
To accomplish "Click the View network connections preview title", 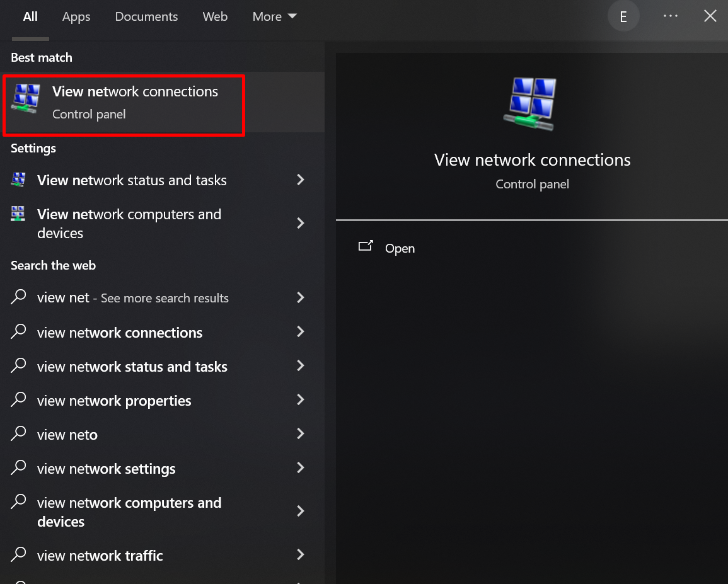I will click(x=532, y=159).
